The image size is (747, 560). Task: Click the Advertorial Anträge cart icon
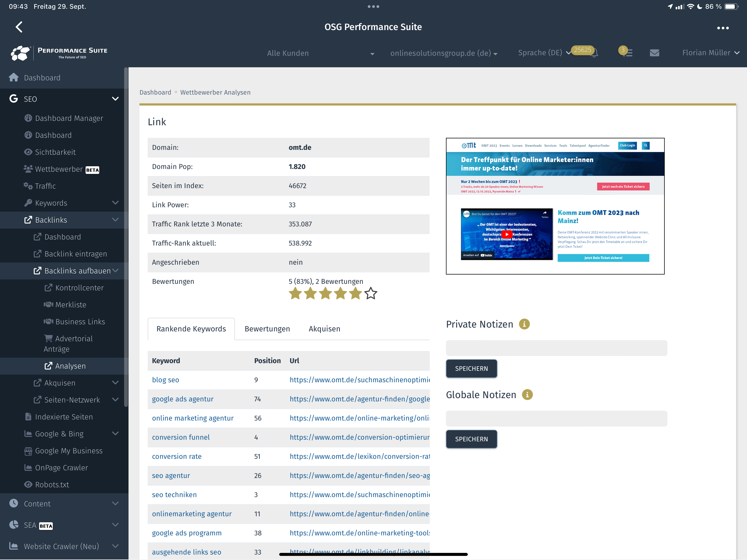[48, 338]
